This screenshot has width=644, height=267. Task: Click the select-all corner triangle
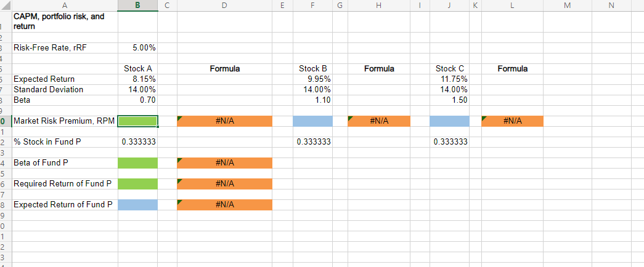pyautogui.click(x=6, y=6)
